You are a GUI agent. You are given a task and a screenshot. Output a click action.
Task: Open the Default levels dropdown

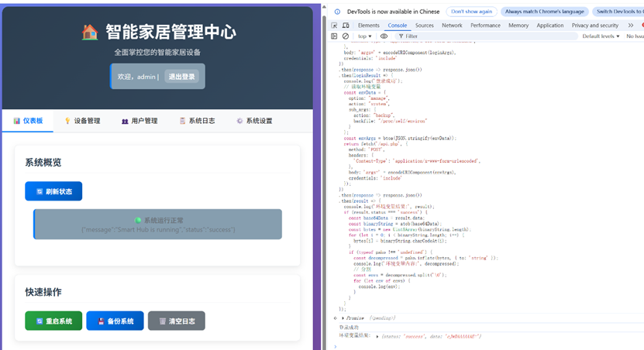[601, 36]
